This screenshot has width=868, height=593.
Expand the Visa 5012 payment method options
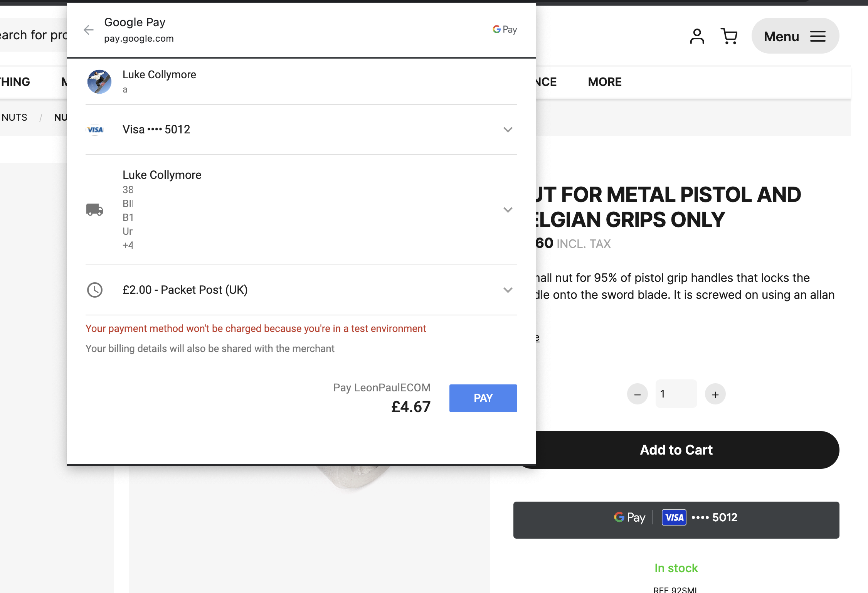coord(508,129)
